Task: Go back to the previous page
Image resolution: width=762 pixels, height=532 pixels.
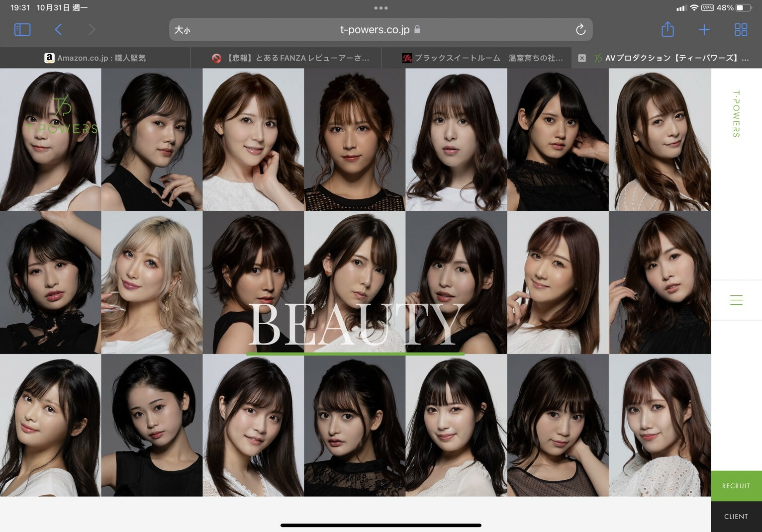Action: coord(58,30)
